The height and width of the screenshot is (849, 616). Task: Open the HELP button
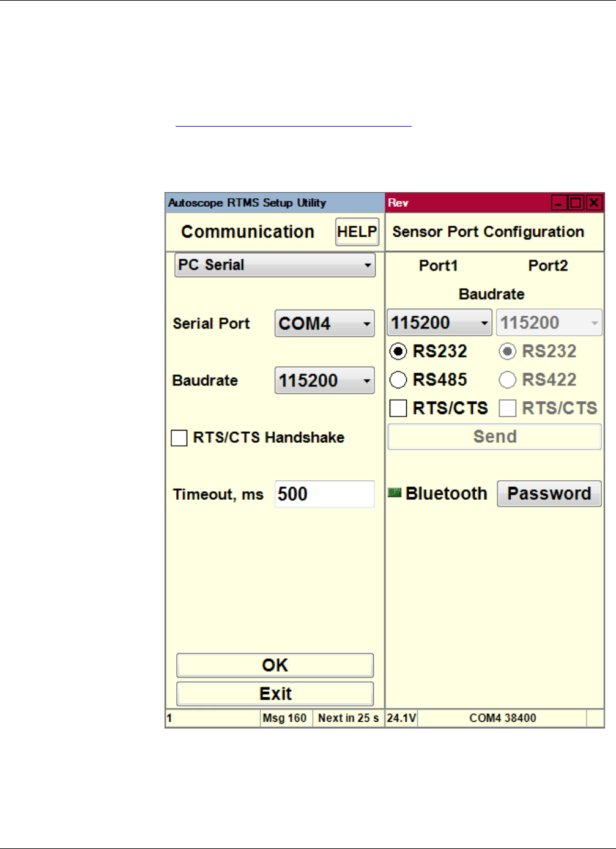357,232
